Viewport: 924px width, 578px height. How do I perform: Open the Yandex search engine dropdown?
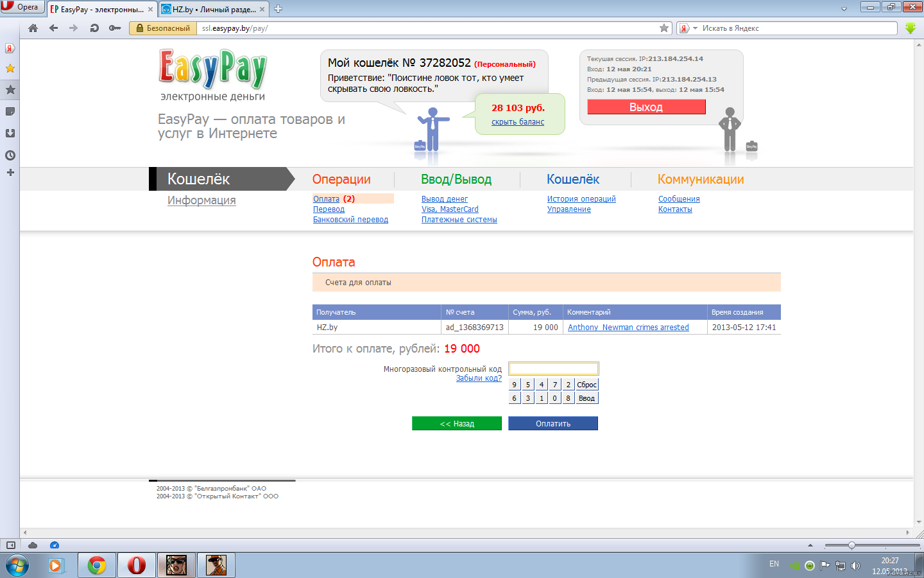click(688, 28)
